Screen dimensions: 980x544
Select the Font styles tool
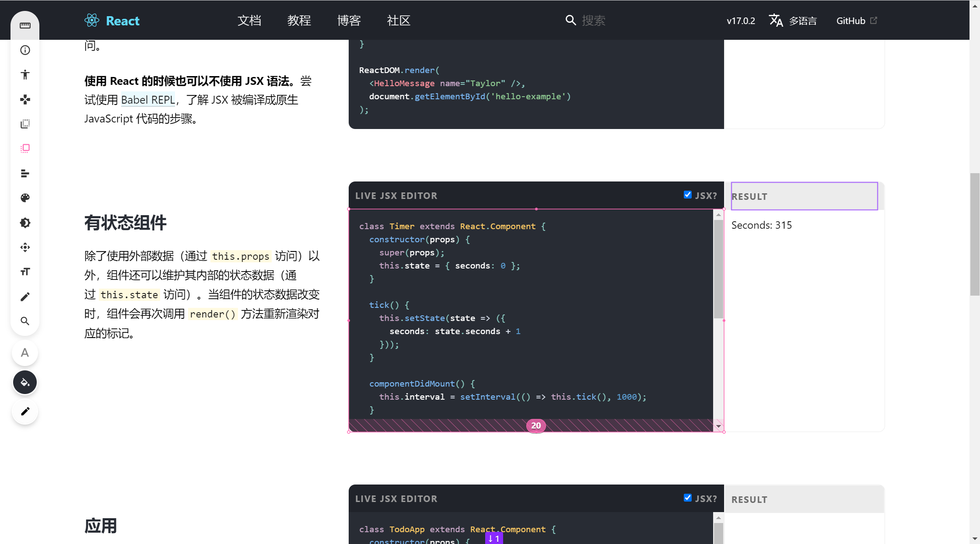tap(25, 272)
